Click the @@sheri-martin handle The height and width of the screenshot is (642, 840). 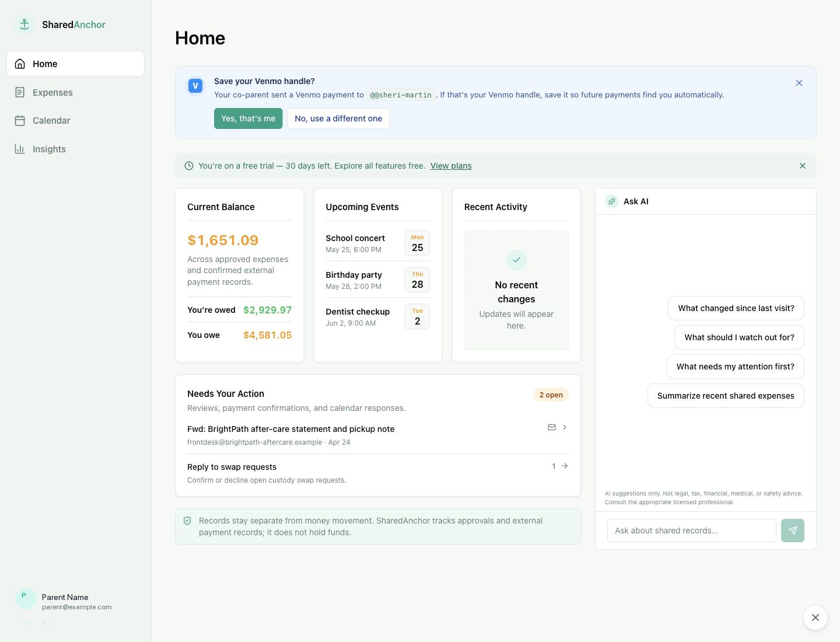pos(401,95)
